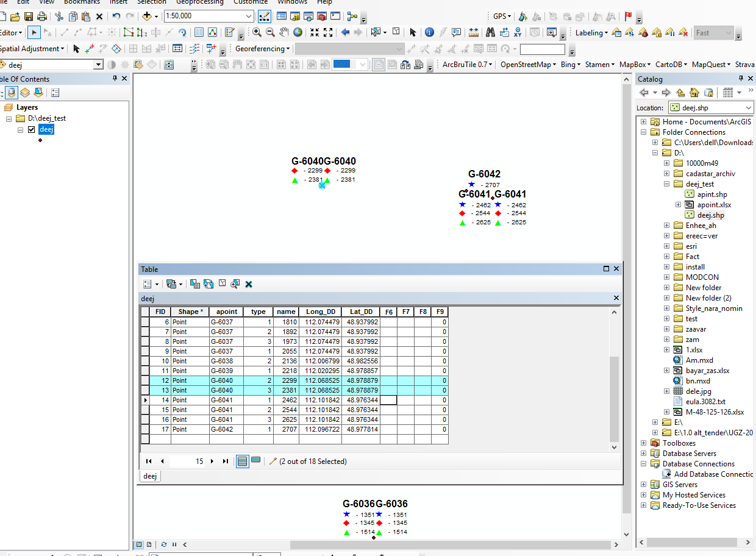Go to the last record in Table
The height and width of the screenshot is (556, 756).
225,462
